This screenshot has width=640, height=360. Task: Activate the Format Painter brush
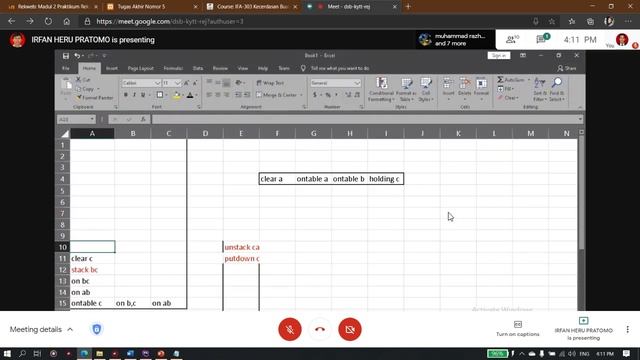coord(94,98)
